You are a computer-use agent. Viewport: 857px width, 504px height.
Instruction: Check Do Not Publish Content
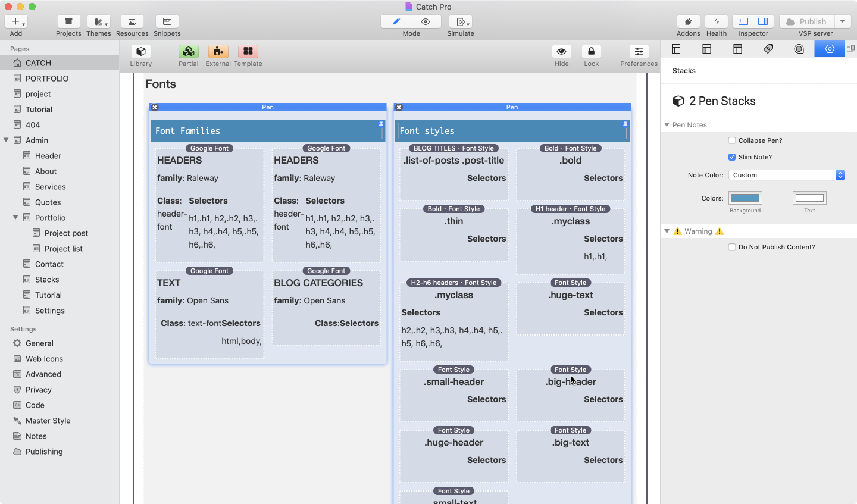point(732,247)
